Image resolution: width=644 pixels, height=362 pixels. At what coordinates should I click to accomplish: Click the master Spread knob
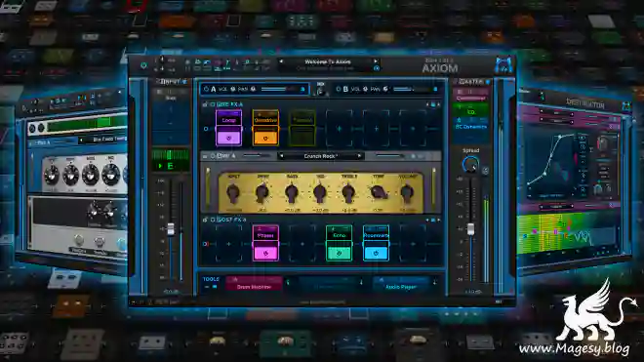469,165
